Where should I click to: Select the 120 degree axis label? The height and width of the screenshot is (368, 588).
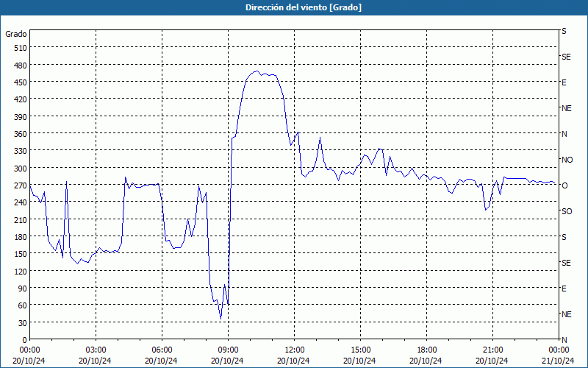pos(21,271)
